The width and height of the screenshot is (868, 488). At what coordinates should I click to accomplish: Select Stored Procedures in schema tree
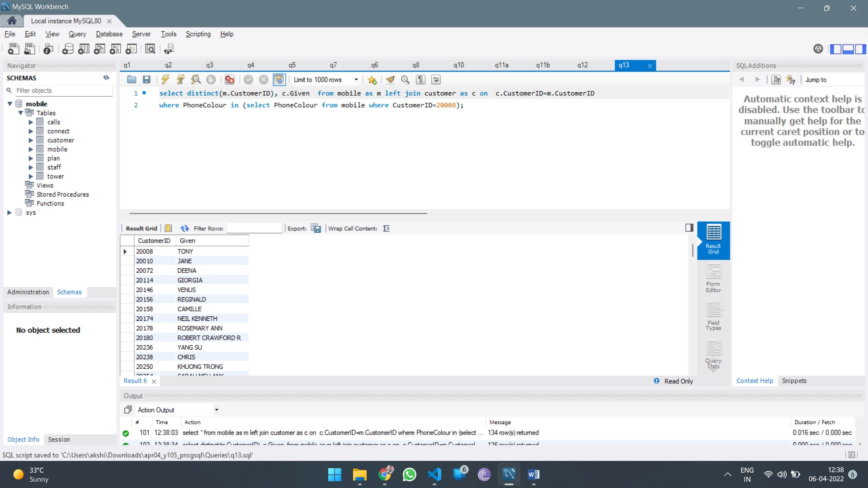tap(63, 194)
